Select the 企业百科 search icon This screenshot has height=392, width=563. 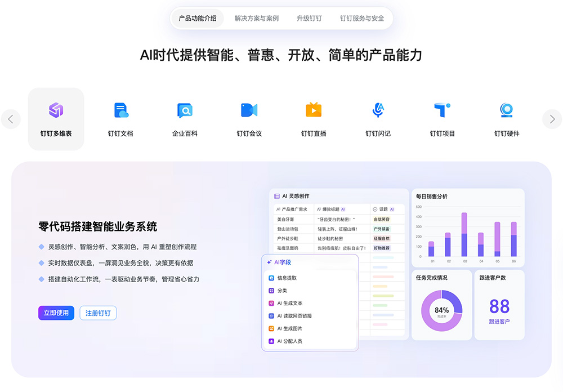185,110
